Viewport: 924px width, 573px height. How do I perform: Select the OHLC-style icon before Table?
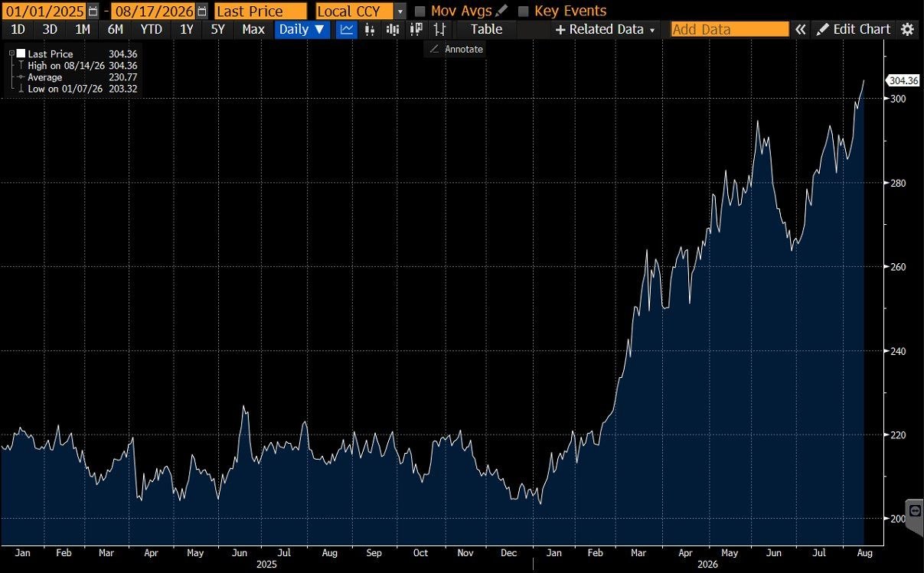[x=439, y=29]
